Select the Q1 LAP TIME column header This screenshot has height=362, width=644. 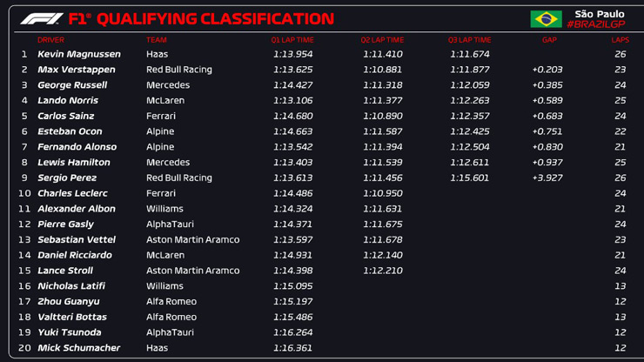tap(292, 40)
